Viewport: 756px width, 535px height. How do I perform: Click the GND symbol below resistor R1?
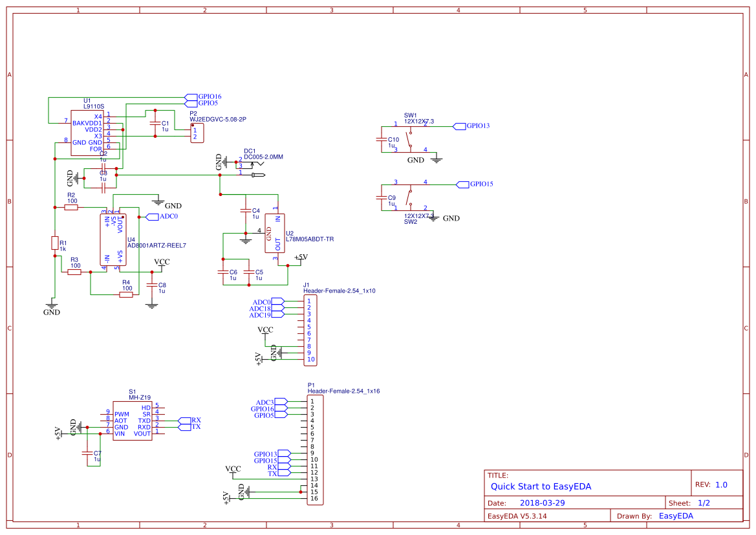coord(51,305)
